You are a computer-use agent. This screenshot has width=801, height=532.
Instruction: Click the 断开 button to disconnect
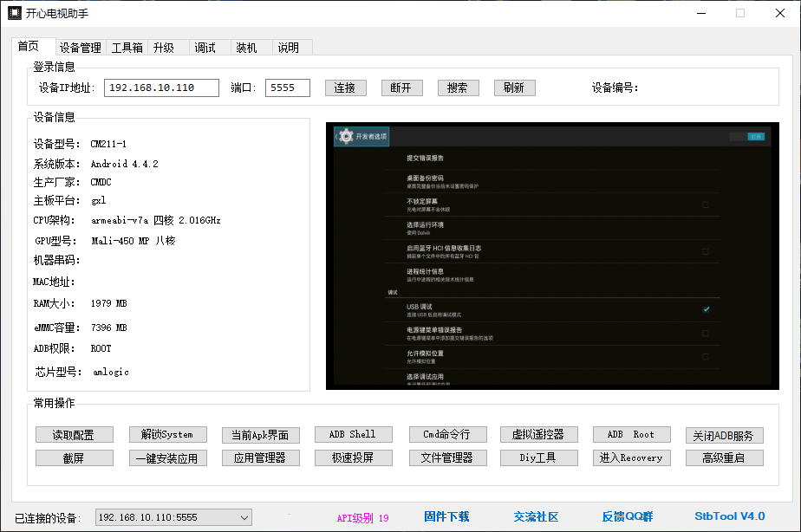400,88
